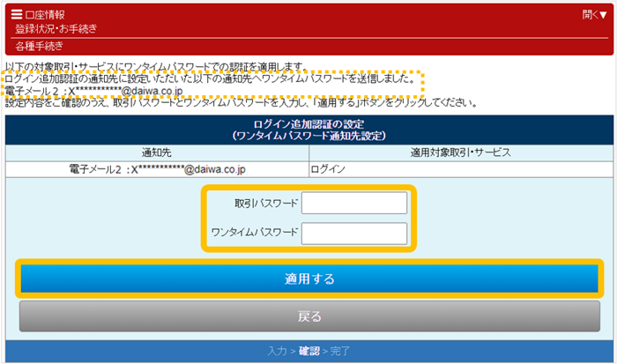Click the 適用対象取引・サービス column header
Viewport: 617px width, 364px height.
461,152
